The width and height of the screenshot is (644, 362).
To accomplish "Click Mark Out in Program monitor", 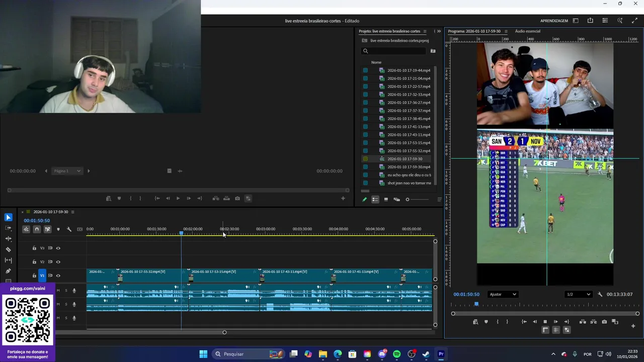I will point(507,322).
